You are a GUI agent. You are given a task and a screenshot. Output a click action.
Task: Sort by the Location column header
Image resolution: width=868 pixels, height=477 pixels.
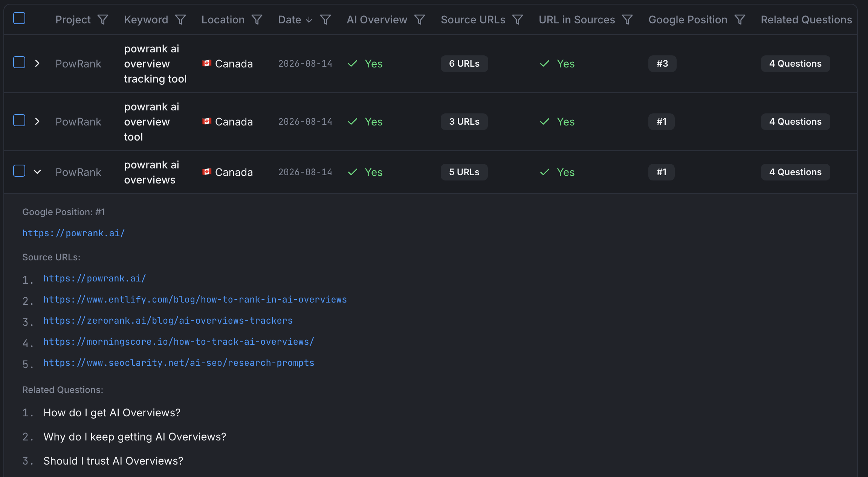(223, 20)
